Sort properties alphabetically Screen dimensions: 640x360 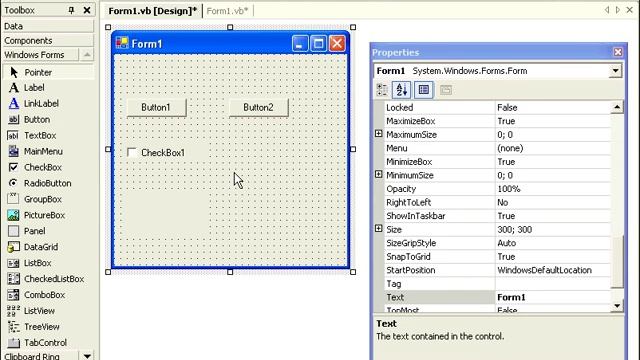tap(402, 90)
